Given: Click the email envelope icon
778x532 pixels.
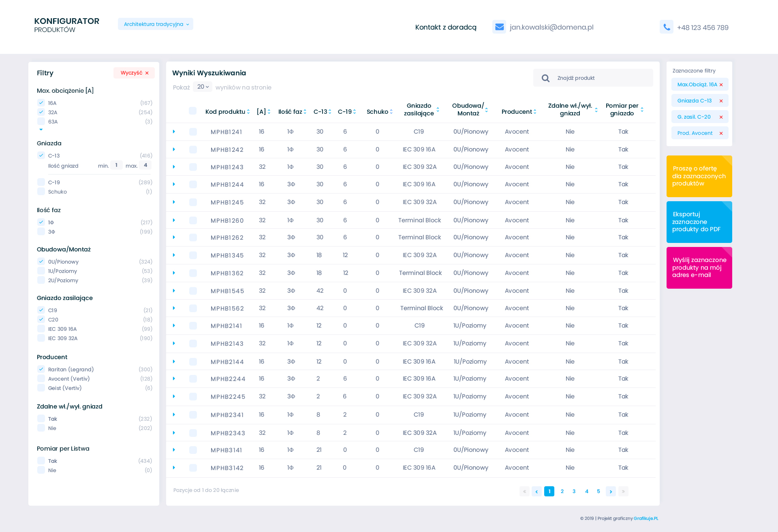Looking at the screenshot, I should pyautogui.click(x=499, y=27).
